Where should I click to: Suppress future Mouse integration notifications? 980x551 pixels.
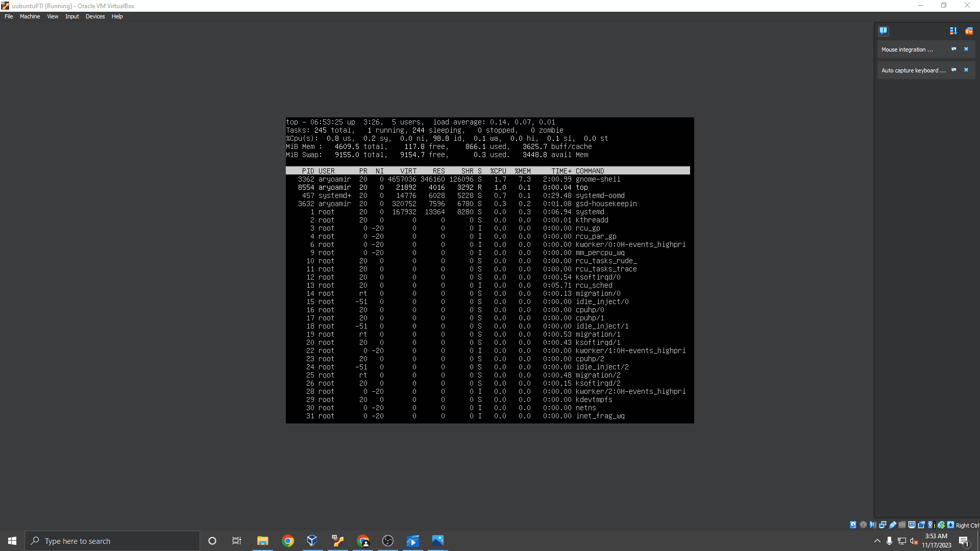point(953,49)
